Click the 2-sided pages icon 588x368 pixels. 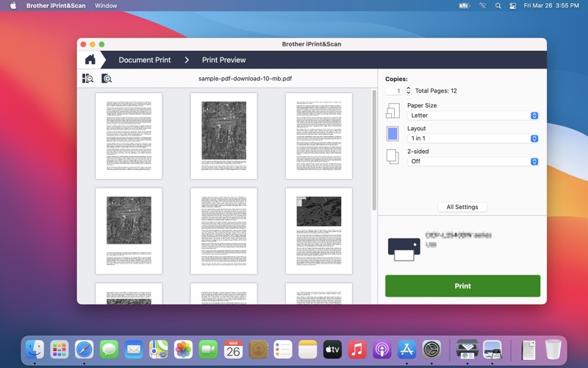pos(392,157)
